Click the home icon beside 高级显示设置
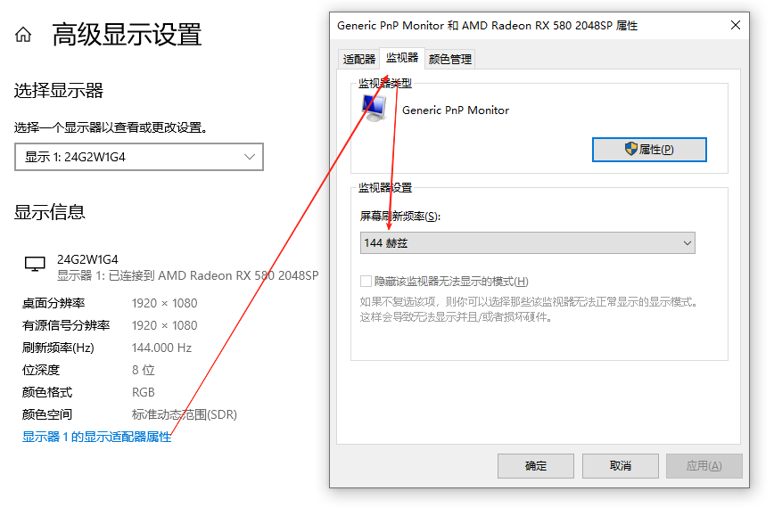This screenshot has width=774, height=532. click(22, 35)
